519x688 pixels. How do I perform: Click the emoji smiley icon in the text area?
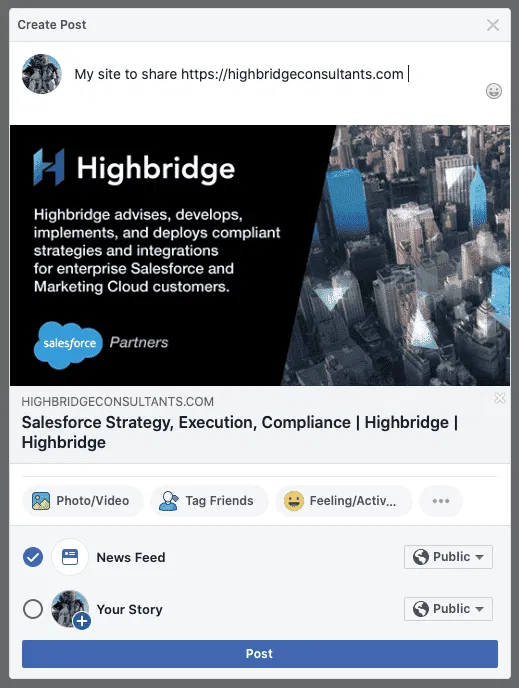(494, 91)
